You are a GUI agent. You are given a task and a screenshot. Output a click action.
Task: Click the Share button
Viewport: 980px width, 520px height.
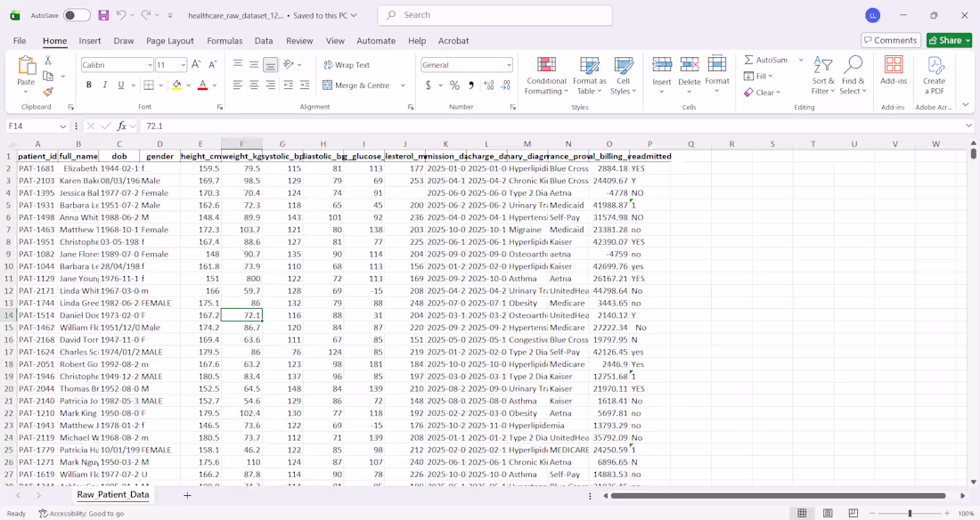click(x=950, y=40)
